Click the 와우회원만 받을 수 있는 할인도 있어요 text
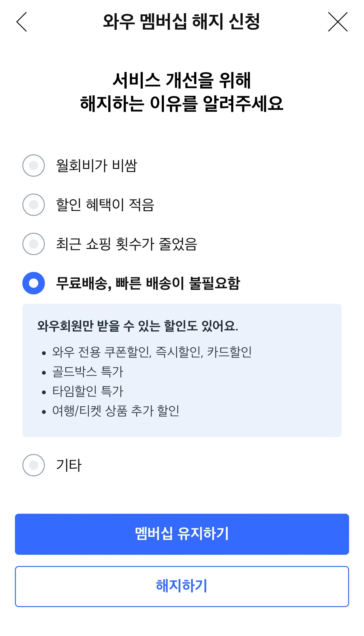Image resolution: width=364 pixels, height=636 pixels. click(138, 326)
